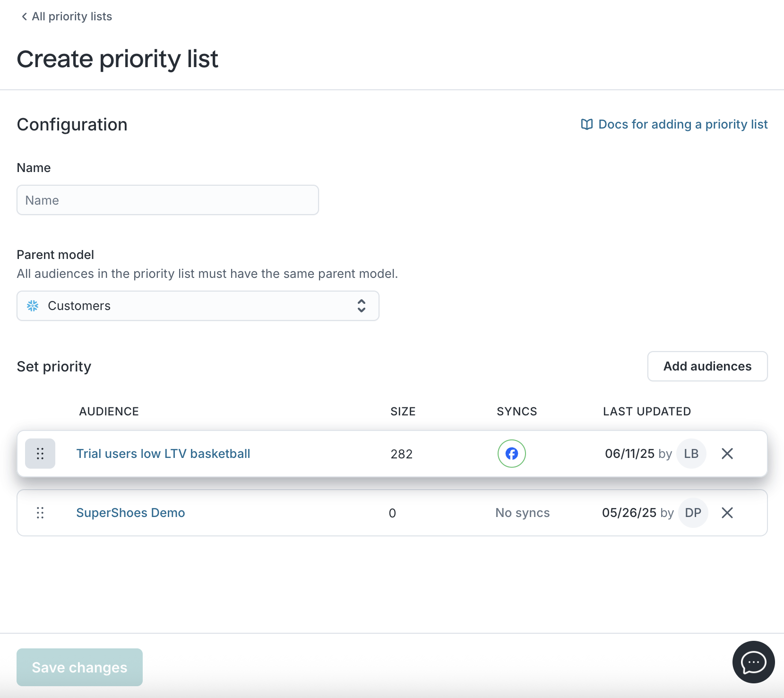Viewport: 784px width, 698px height.
Task: Click the DP user avatar
Action: [693, 513]
